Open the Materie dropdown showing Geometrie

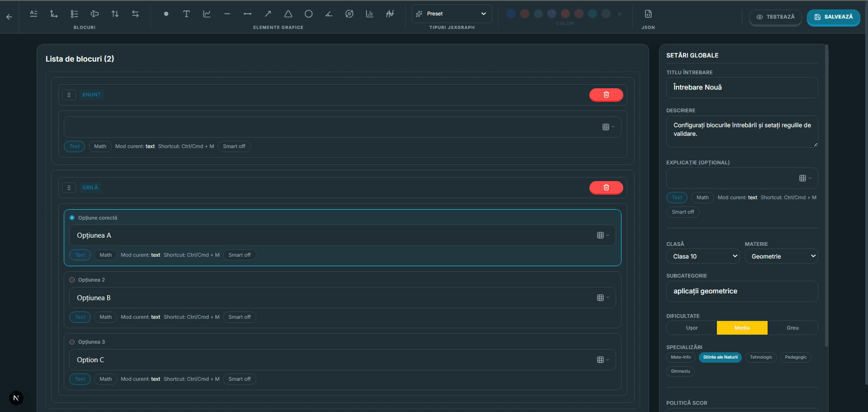click(x=781, y=256)
